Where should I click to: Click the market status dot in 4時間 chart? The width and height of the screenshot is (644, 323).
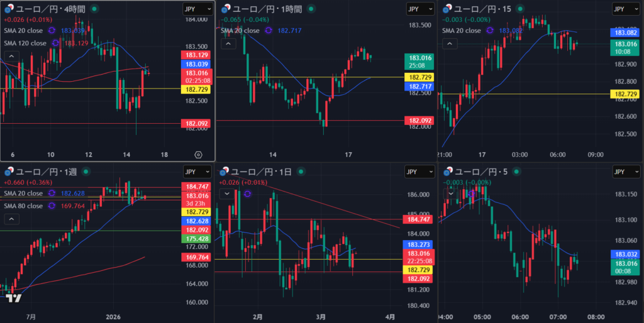tap(94, 9)
